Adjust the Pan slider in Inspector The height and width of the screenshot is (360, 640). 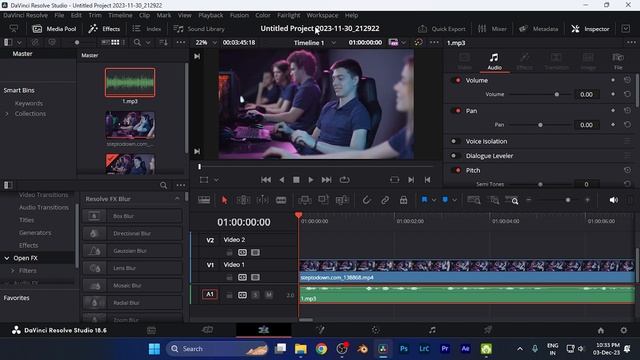(x=540, y=125)
